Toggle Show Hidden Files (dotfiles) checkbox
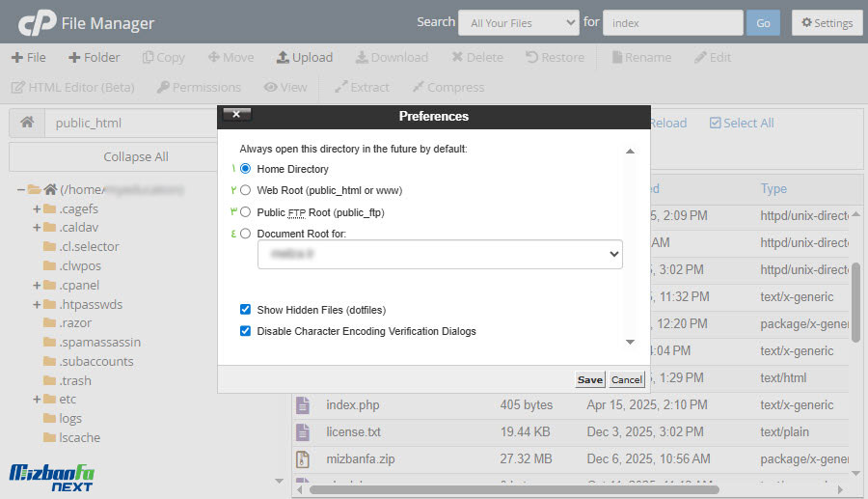The height and width of the screenshot is (499, 868). (x=245, y=310)
